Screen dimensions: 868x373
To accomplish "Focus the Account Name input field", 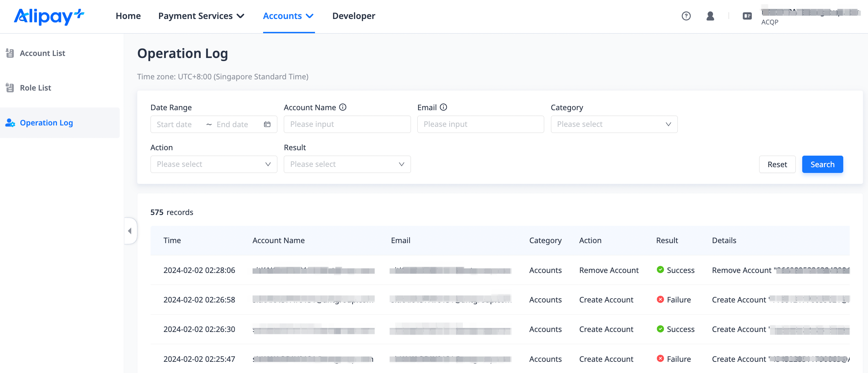I will [347, 124].
